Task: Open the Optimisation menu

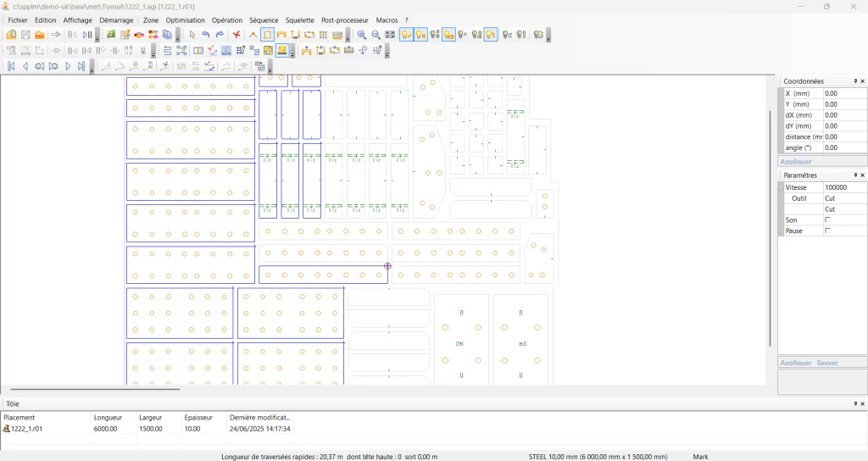Action: pyautogui.click(x=185, y=19)
